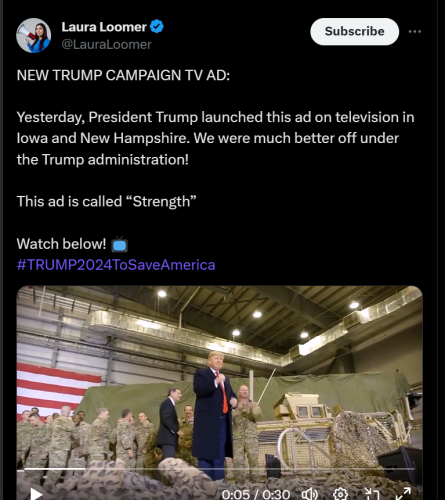Open the #TRUMP2024ToSaveAmerica hashtag
This screenshot has height=500, width=445.
(x=116, y=265)
